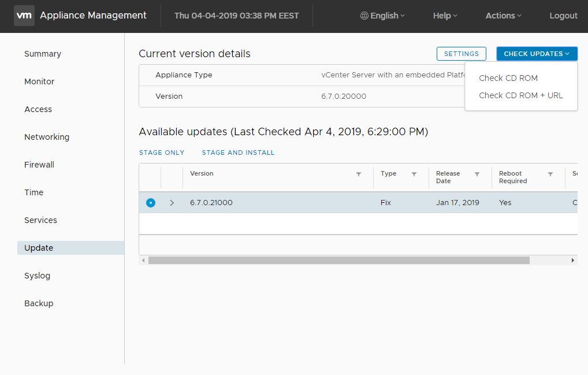Open Firewall settings
The height and width of the screenshot is (375, 588).
pyautogui.click(x=39, y=165)
